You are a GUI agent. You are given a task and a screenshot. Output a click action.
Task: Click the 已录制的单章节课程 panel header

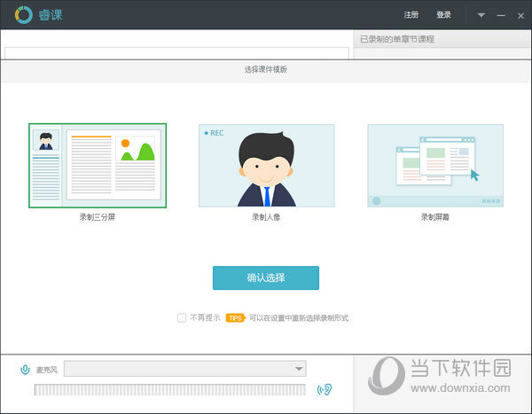[442, 39]
